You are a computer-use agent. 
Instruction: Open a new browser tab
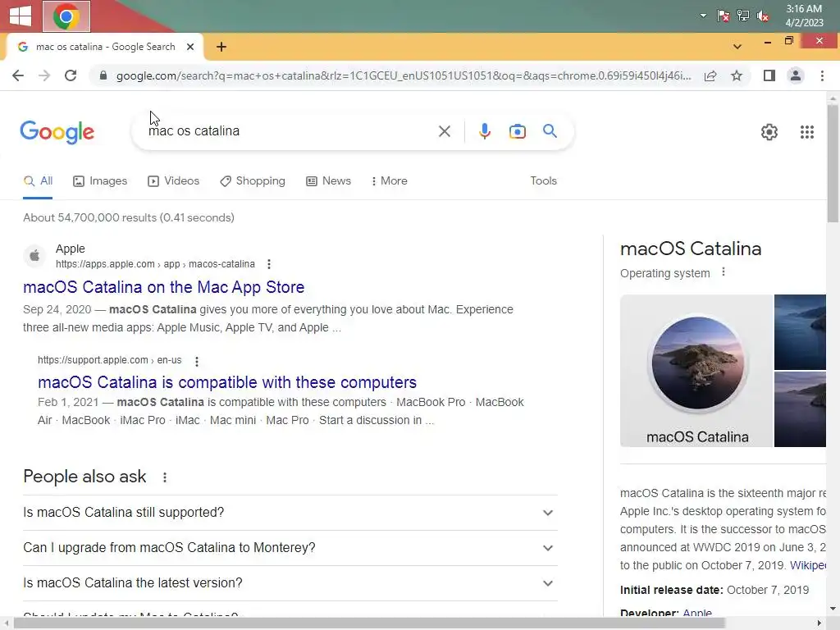pos(221,47)
